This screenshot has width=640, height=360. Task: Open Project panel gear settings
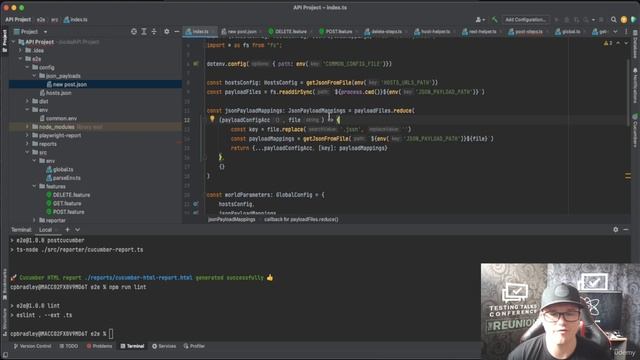[x=167, y=31]
